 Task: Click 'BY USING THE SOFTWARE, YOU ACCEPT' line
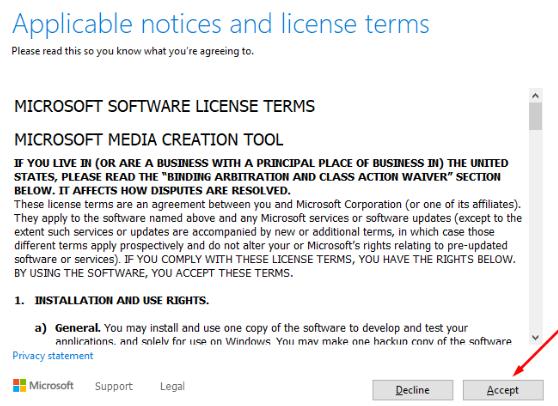coord(153,273)
